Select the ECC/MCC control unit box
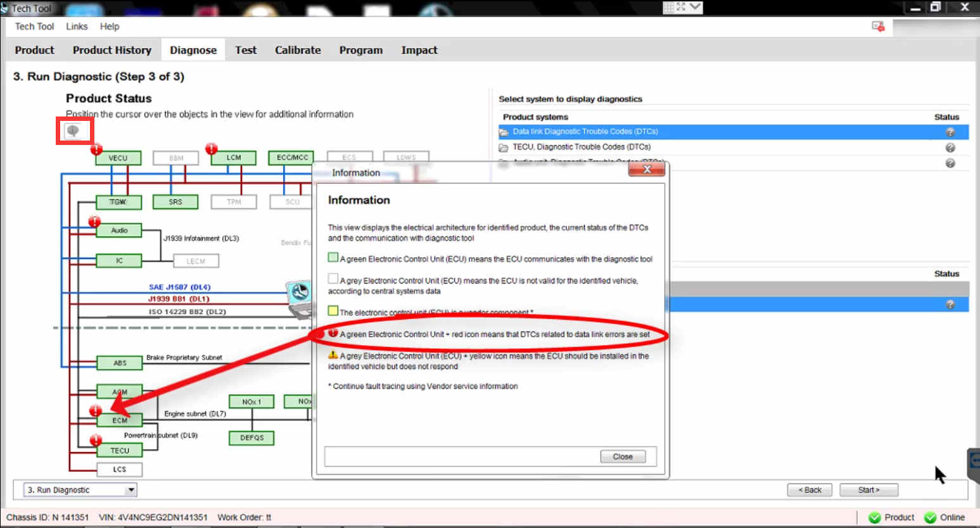980x528 pixels. [291, 158]
